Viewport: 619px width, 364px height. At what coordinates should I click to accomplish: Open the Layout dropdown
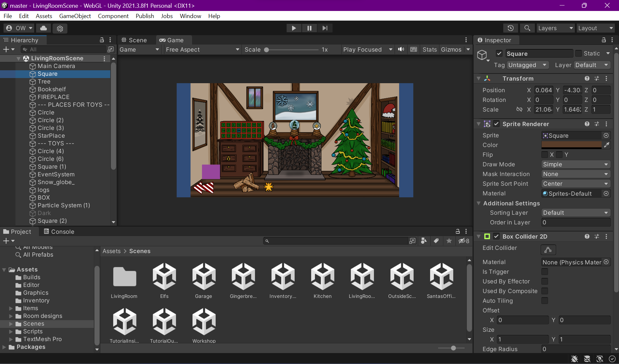tap(595, 28)
